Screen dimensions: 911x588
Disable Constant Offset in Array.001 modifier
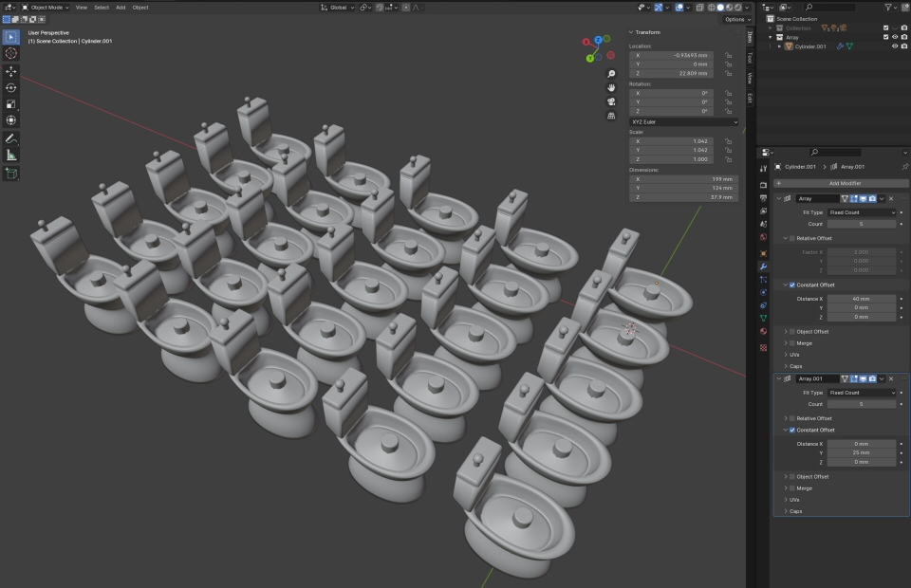(792, 430)
